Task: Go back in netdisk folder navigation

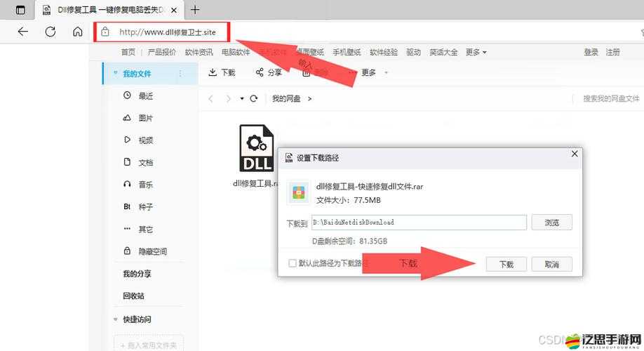Action: pyautogui.click(x=210, y=99)
